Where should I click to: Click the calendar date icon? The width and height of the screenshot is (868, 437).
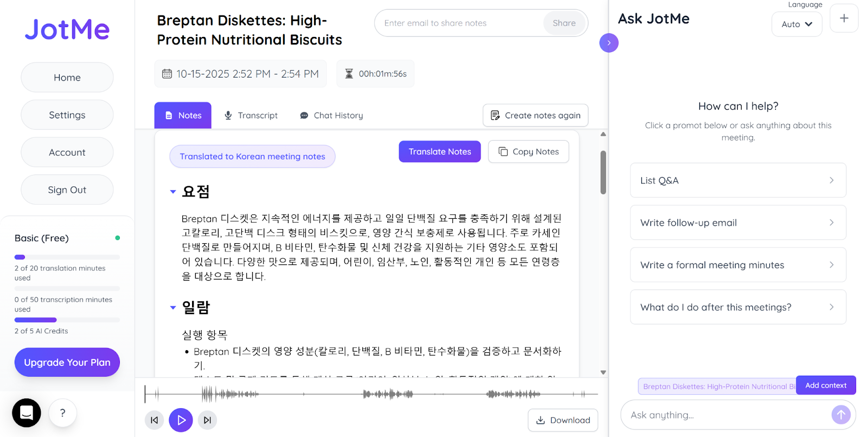(167, 74)
